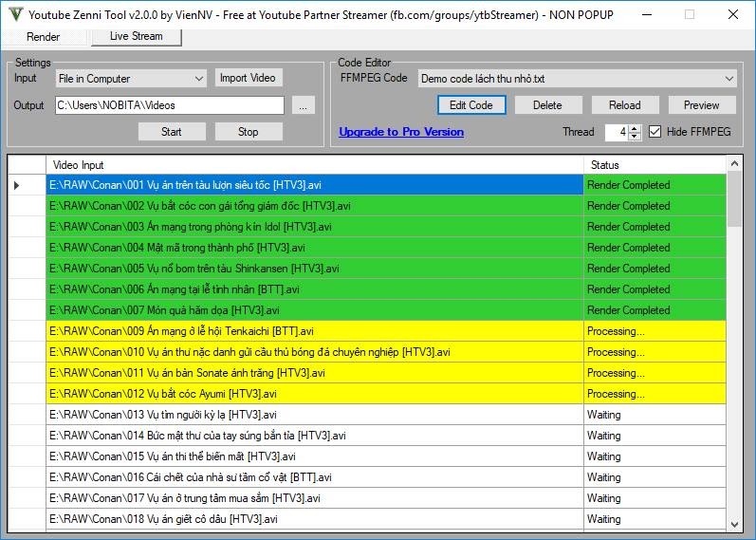756x540 pixels.
Task: Click Processing status of row 009
Action: pos(655,331)
